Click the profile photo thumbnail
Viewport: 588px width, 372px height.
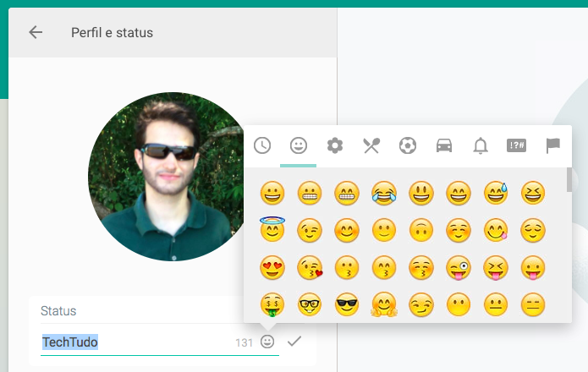coord(168,177)
